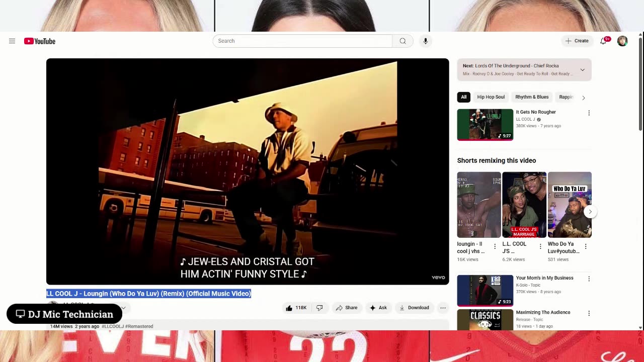Open options for Your Mom's in My Business
This screenshot has height=362, width=644.
tap(589, 279)
